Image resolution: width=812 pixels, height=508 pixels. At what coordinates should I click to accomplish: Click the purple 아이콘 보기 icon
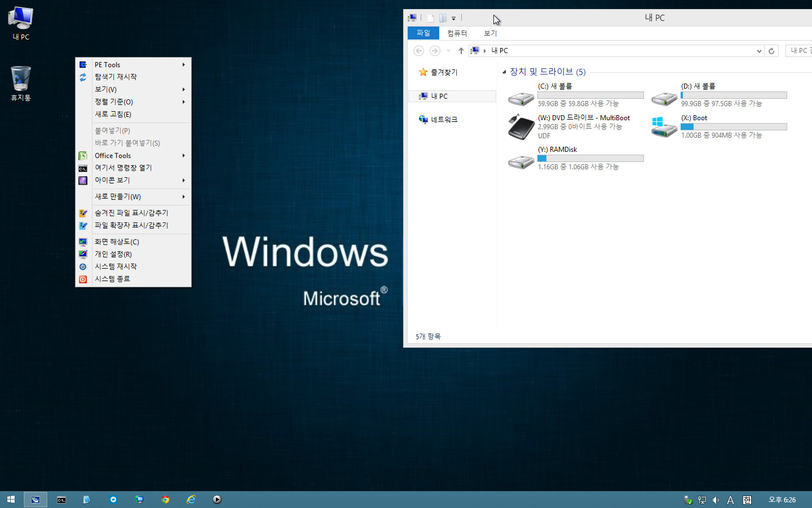click(83, 181)
